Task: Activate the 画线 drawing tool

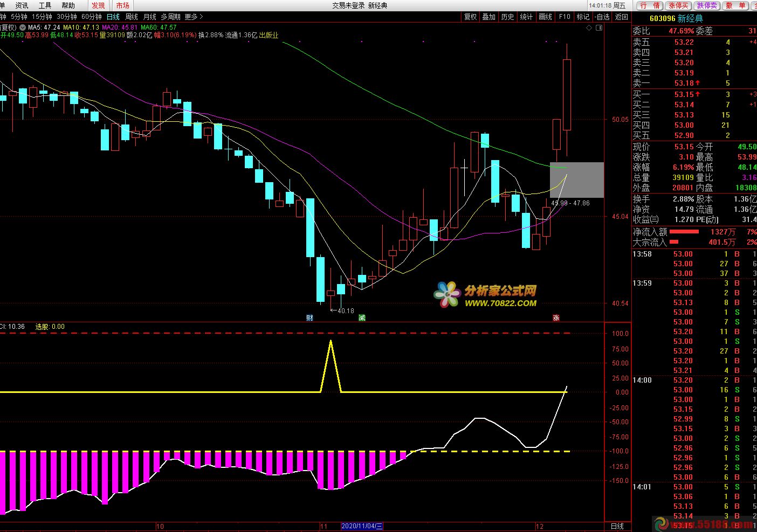Action: click(x=546, y=17)
